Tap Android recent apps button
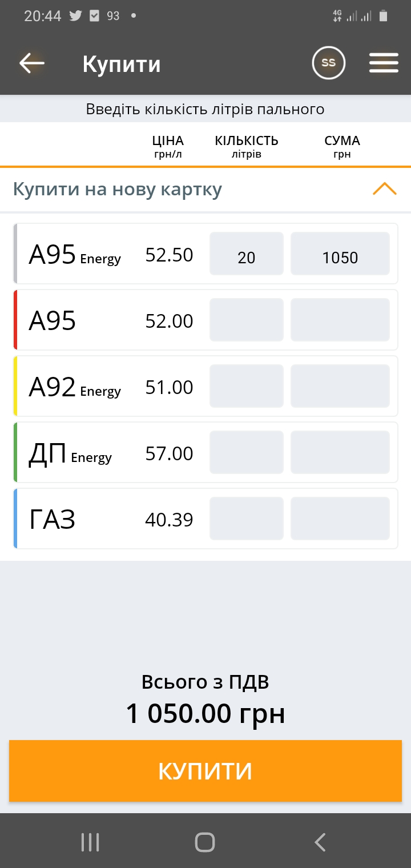The width and height of the screenshot is (411, 868). point(90,842)
